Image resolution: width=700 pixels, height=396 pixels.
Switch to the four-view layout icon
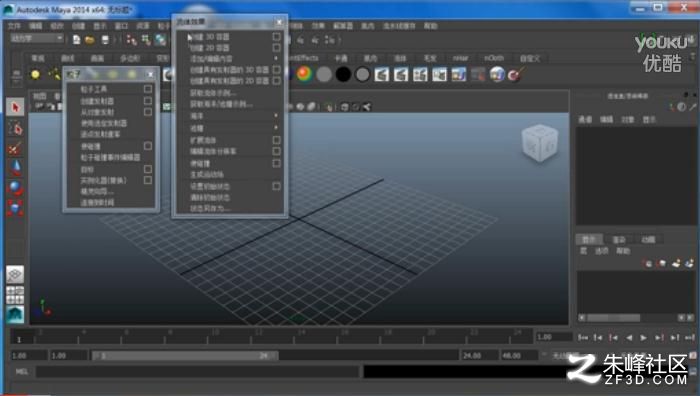(x=15, y=295)
